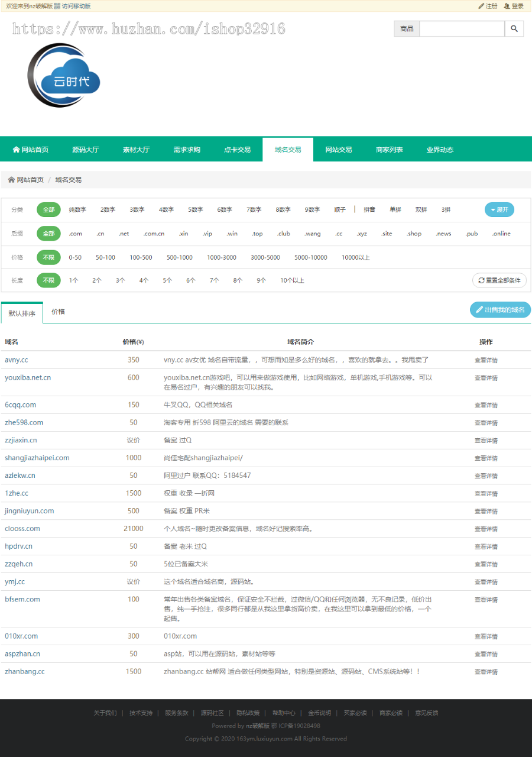
Task: Click the search magnifier icon
Action: point(514,28)
